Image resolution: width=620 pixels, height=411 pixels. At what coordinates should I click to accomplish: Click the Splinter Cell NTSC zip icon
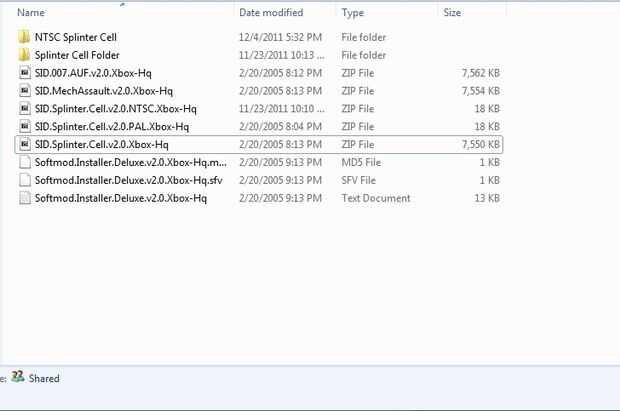[25, 109]
